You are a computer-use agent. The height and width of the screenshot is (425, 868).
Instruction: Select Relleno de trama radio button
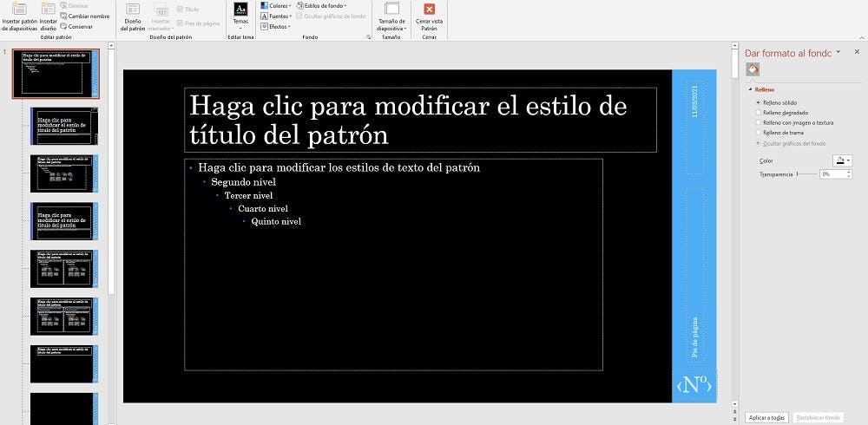click(759, 133)
